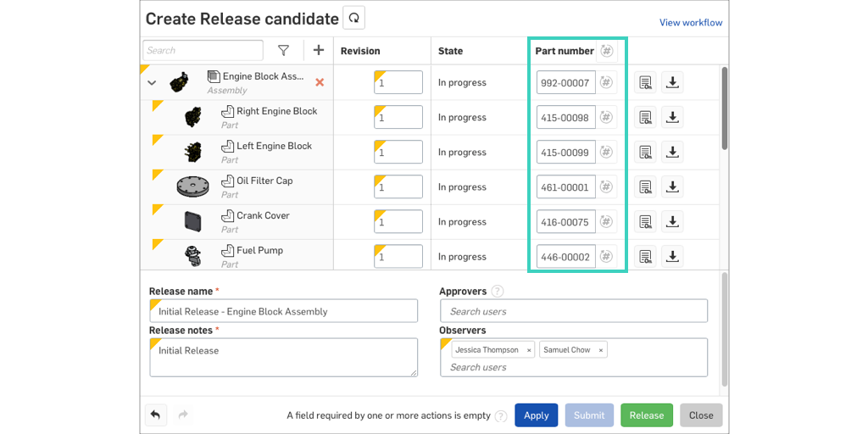The width and height of the screenshot is (868, 434).
Task: Generate part numbers via column header hash icon
Action: pyautogui.click(x=606, y=51)
